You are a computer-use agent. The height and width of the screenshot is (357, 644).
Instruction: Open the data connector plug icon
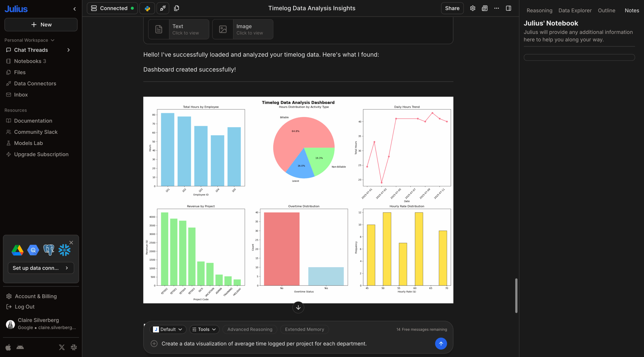163,8
